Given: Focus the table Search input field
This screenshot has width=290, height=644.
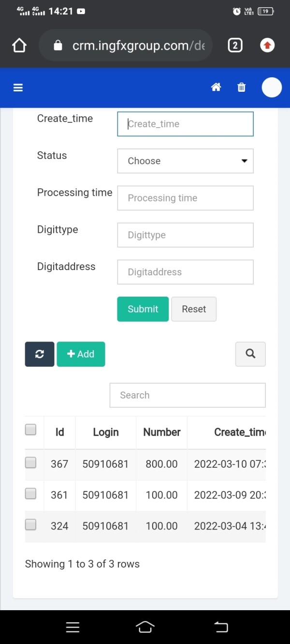Looking at the screenshot, I should (188, 395).
